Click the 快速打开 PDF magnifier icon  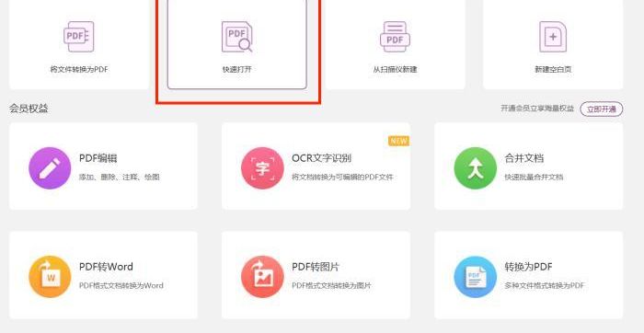(237, 37)
